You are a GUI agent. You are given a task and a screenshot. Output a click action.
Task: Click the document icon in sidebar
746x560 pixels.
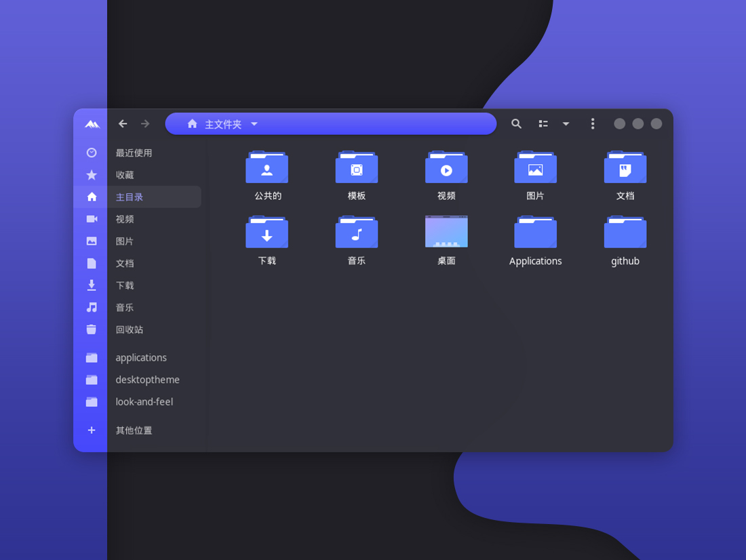point(92,263)
